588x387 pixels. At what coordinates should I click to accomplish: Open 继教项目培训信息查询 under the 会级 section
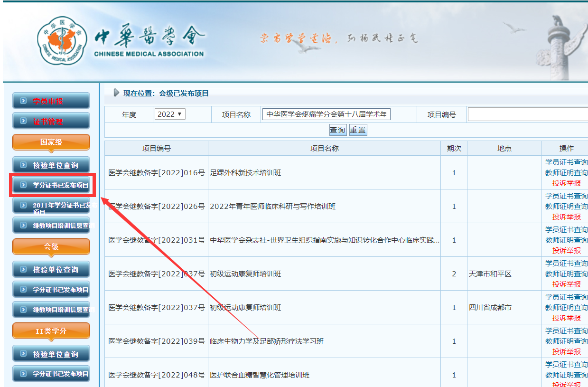click(x=51, y=310)
